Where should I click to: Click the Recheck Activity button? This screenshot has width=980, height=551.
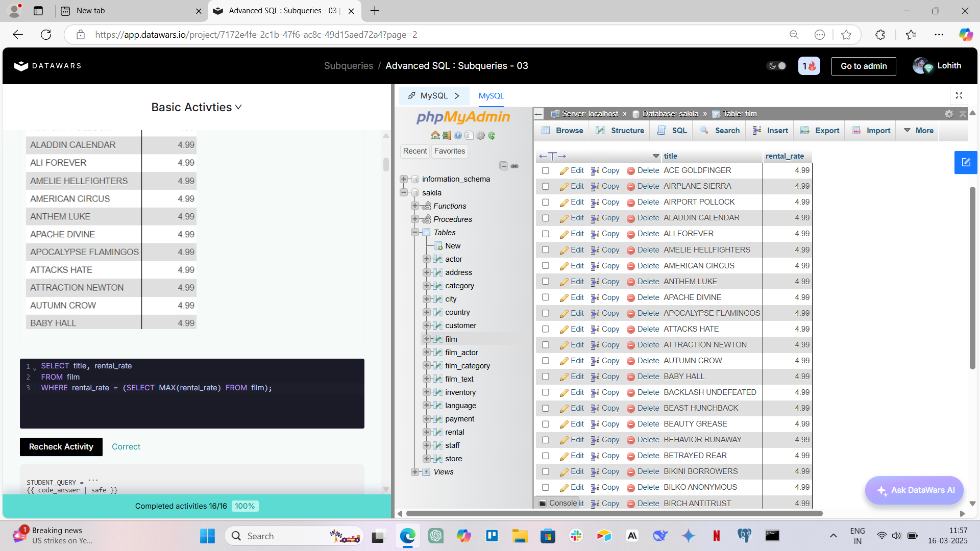click(x=61, y=447)
